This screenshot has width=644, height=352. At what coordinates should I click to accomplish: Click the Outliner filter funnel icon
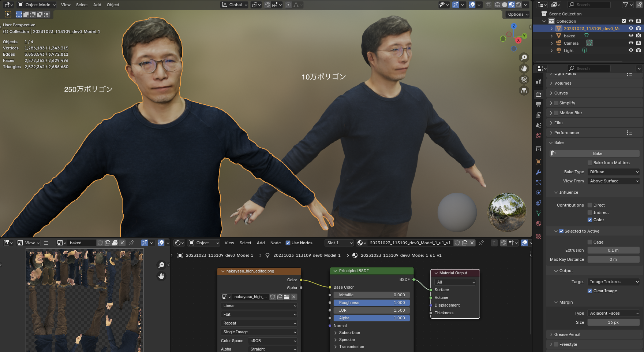click(x=626, y=5)
